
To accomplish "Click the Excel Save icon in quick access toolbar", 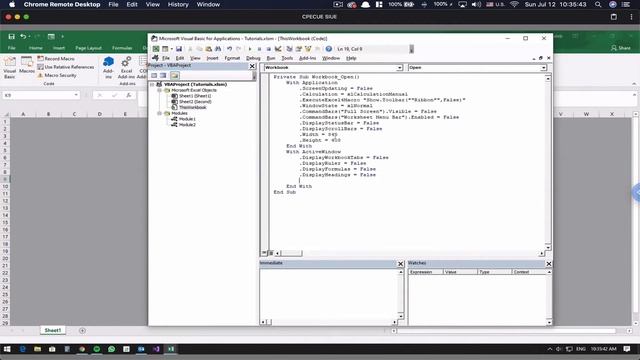I will tap(11, 37).
